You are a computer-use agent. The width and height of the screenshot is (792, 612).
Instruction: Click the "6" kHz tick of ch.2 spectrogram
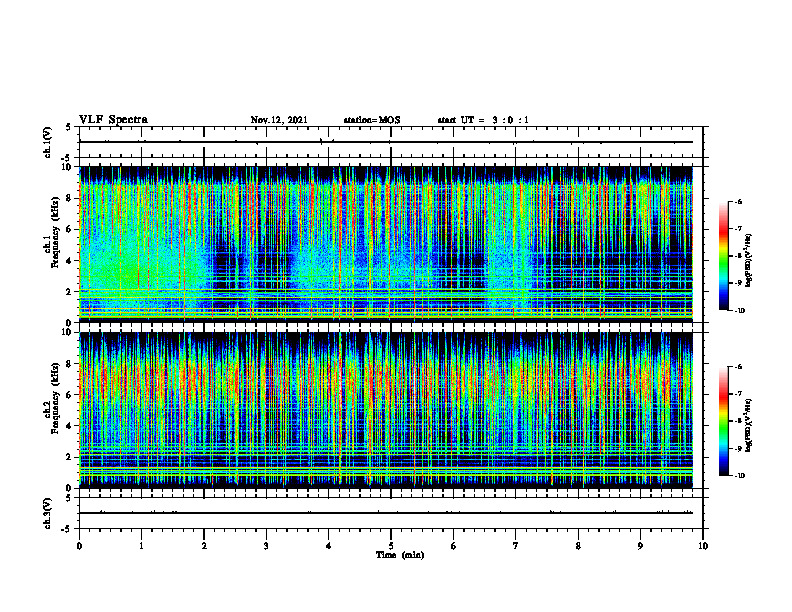click(x=70, y=395)
